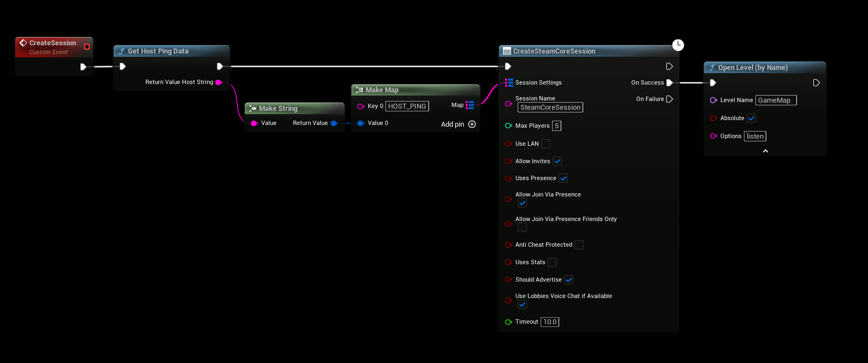This screenshot has height=363, width=868.
Task: Click Get Host Ping Data exec output pin
Action: [x=220, y=67]
